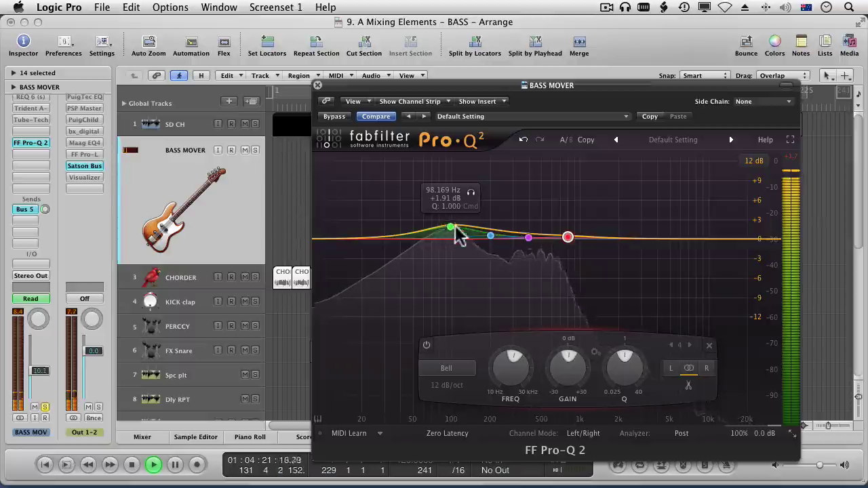
Task: Open the Options menu
Action: pos(170,7)
